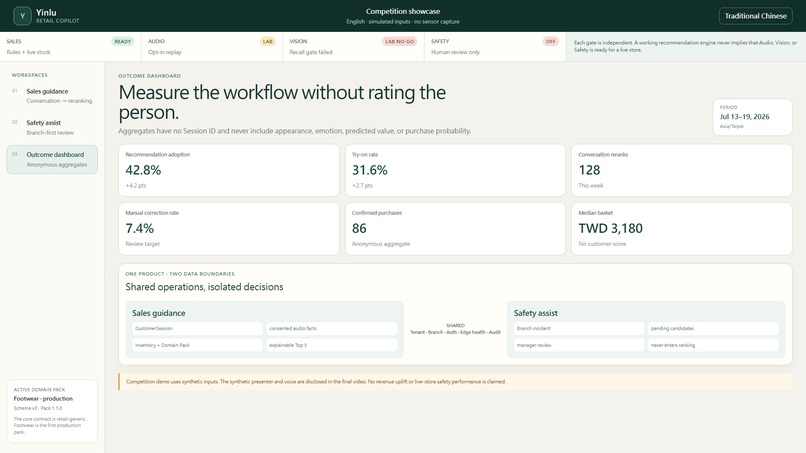Click the period Jul 13–19, 2026 selector

(x=753, y=117)
